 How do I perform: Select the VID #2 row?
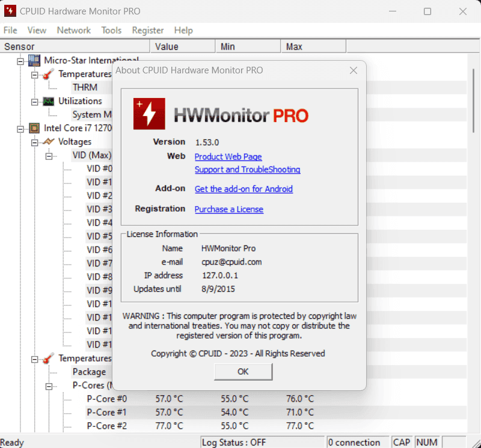click(x=99, y=195)
